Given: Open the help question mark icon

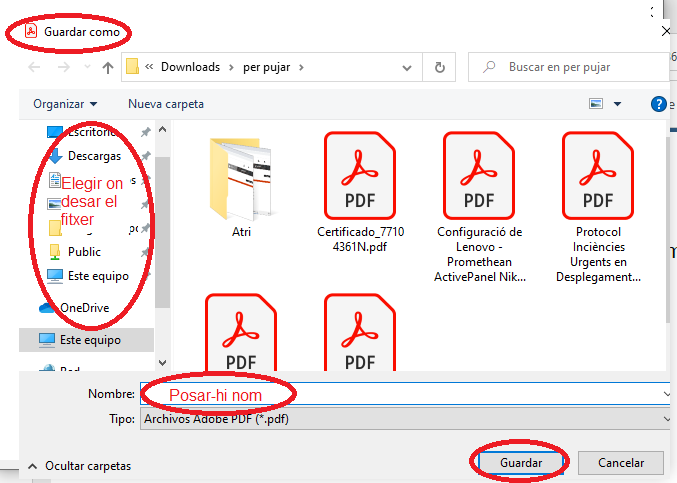Looking at the screenshot, I should tap(658, 104).
